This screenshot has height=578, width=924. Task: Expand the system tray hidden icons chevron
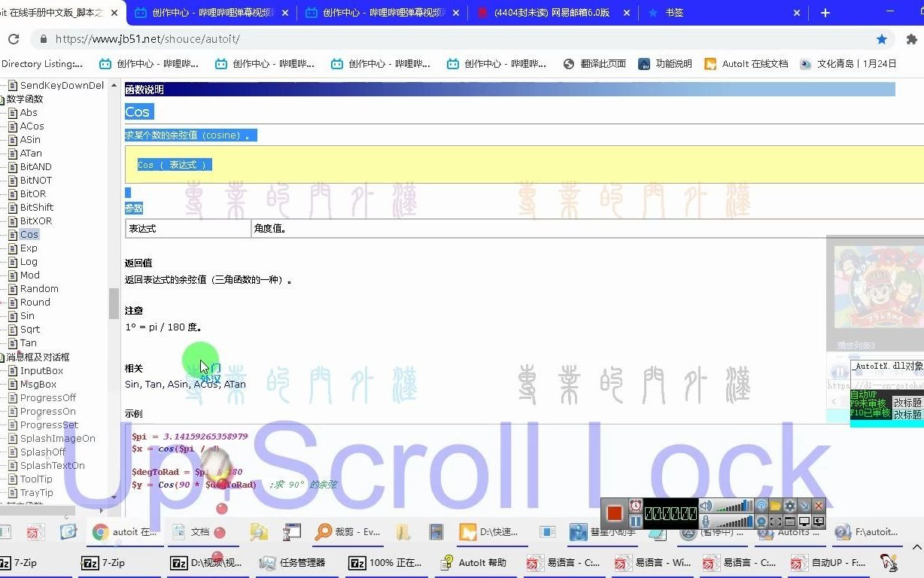point(916,547)
